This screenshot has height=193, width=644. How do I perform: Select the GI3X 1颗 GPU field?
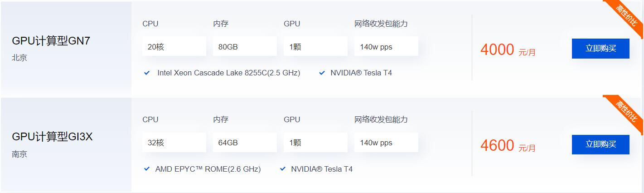[315, 143]
